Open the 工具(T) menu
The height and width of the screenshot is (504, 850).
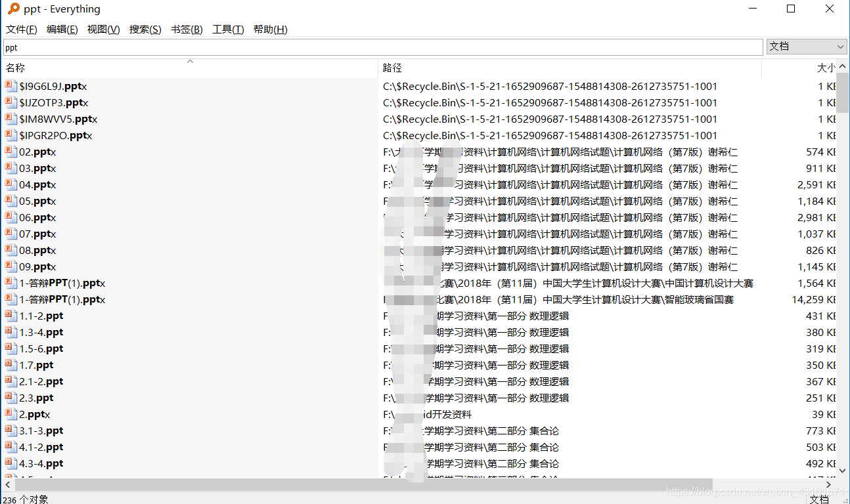(x=228, y=30)
